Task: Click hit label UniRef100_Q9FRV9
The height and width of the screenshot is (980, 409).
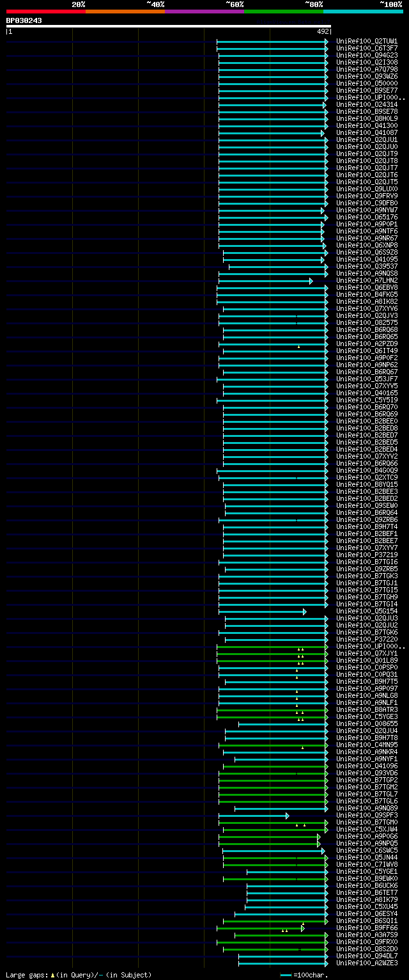Action: click(x=367, y=196)
